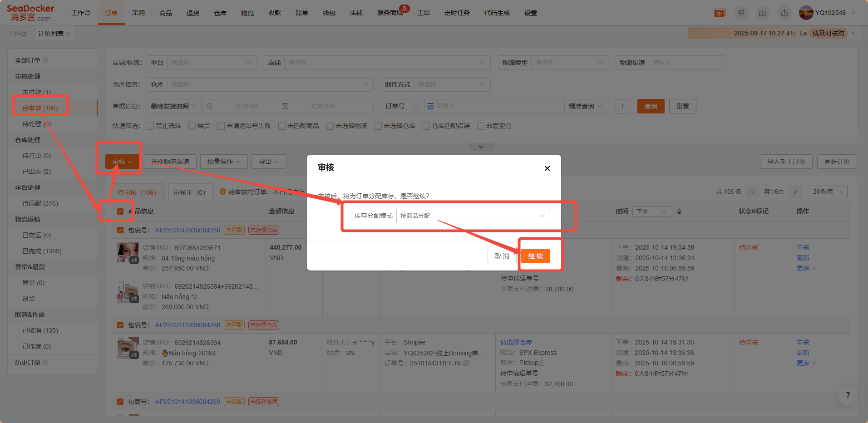Uncheck package AP2510141936004288 checkbox
Image resolution: width=868 pixels, height=423 pixels.
(120, 325)
